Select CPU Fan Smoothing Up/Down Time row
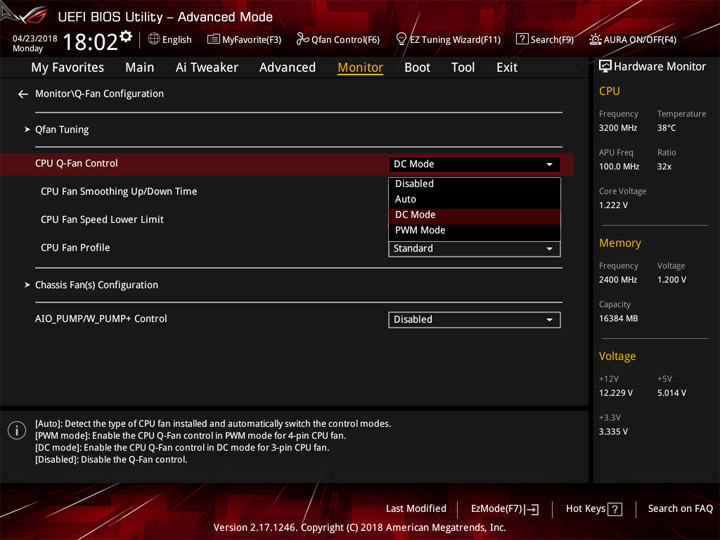This screenshot has width=720, height=540. tap(119, 191)
